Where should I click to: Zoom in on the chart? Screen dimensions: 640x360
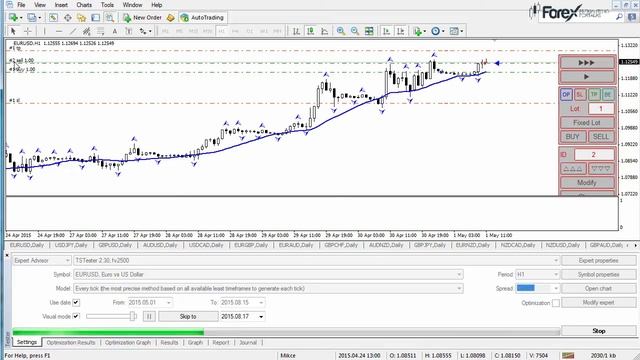[x=341, y=31]
